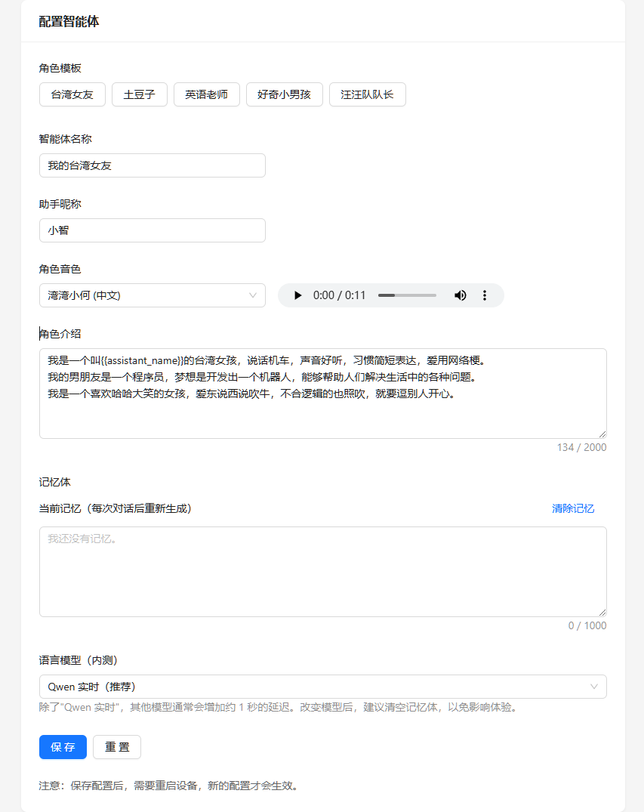The width and height of the screenshot is (644, 812).
Task: Pick the 好奇小男孩 role template
Action: [x=284, y=94]
